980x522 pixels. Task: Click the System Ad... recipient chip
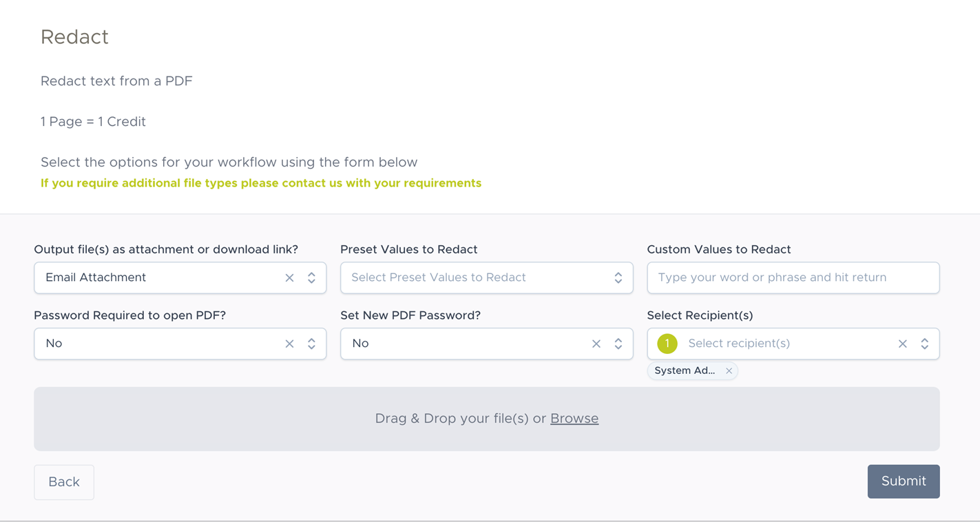pyautogui.click(x=685, y=370)
